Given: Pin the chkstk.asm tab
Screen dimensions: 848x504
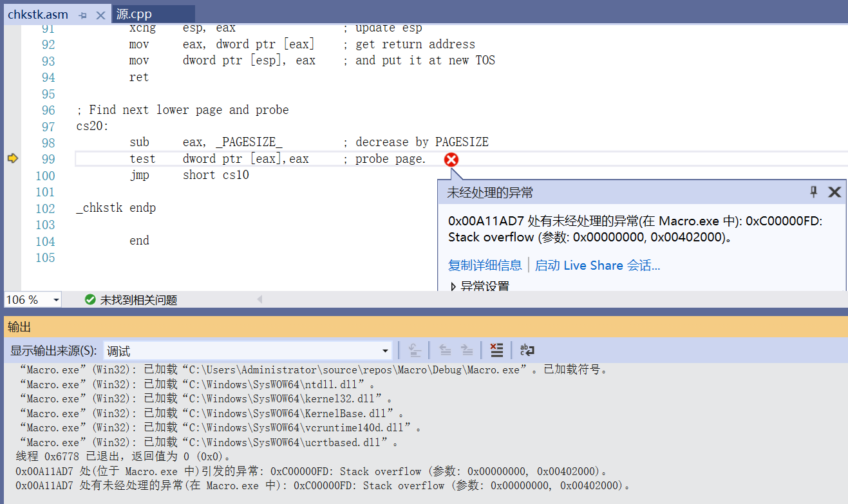Looking at the screenshot, I should click(82, 15).
